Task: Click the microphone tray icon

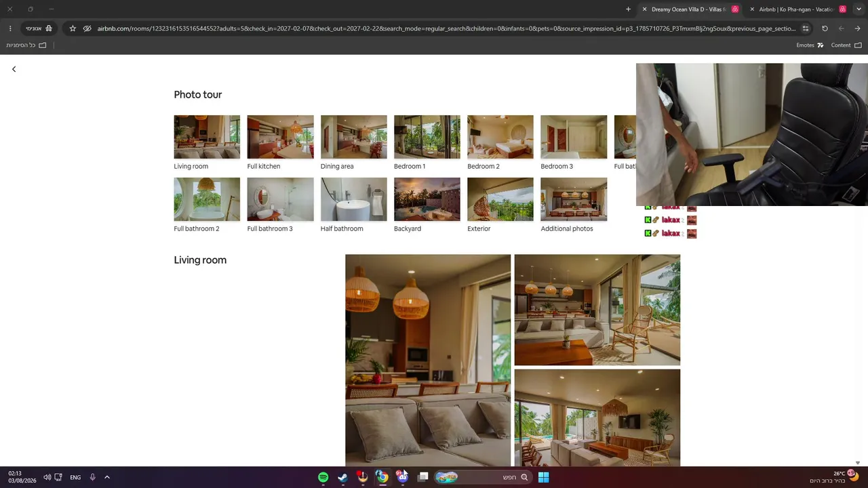Action: pyautogui.click(x=93, y=477)
